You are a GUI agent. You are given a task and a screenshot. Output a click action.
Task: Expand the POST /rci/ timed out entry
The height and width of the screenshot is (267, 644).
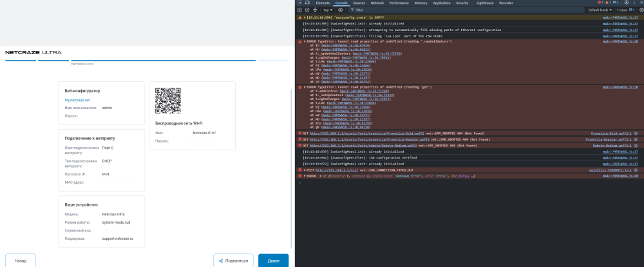pyautogui.click(x=305, y=170)
